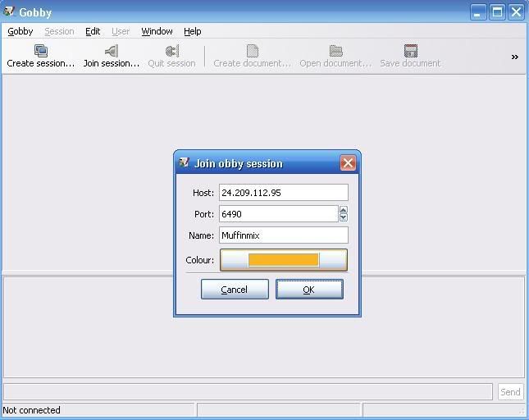Click the Send chat button
Viewport: 529px width, 420px height.
510,391
